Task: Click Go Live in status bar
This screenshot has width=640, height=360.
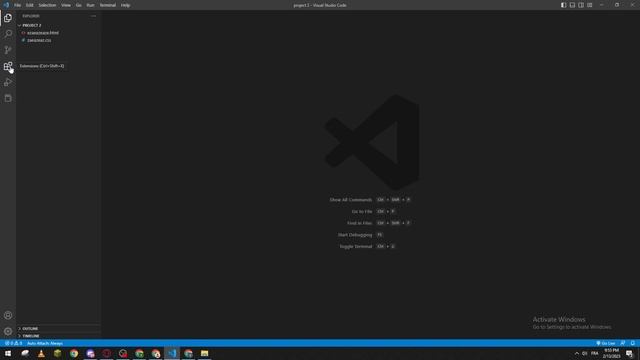Action: (606, 343)
